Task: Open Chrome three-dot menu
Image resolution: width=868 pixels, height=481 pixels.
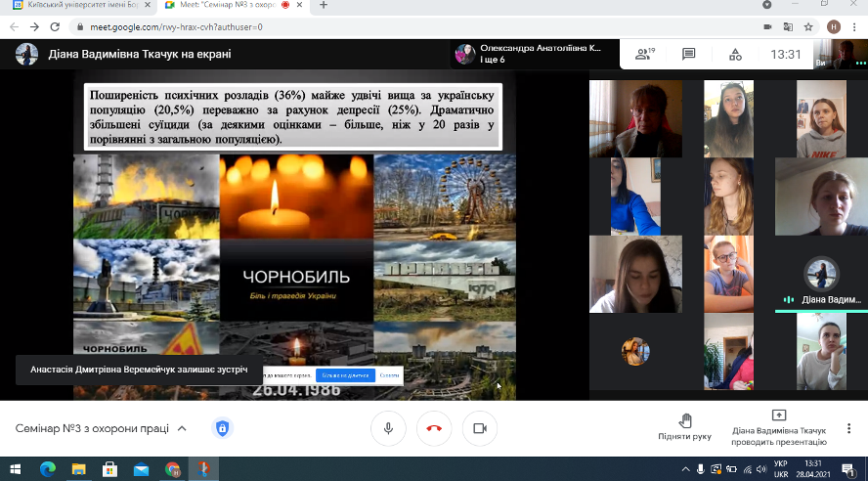Action: 854,26
